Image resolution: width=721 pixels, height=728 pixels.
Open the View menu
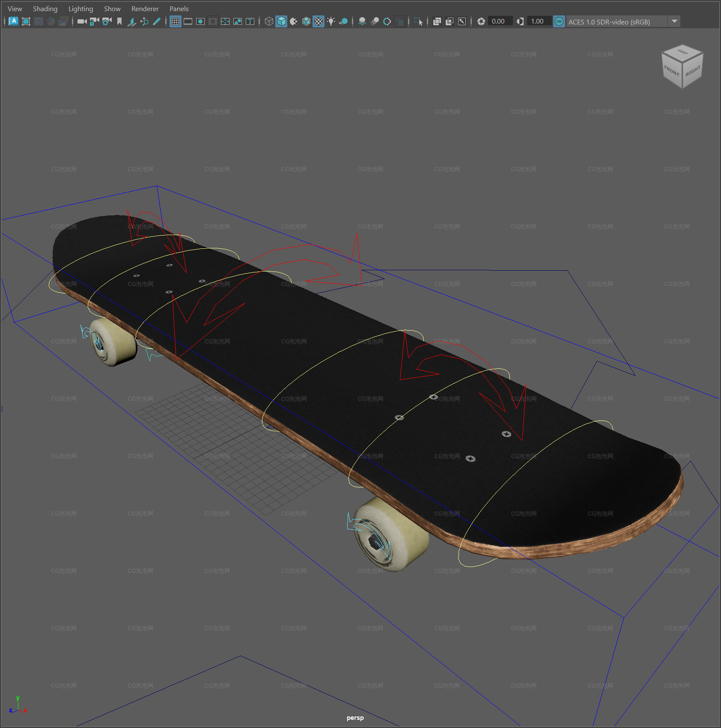(15, 9)
